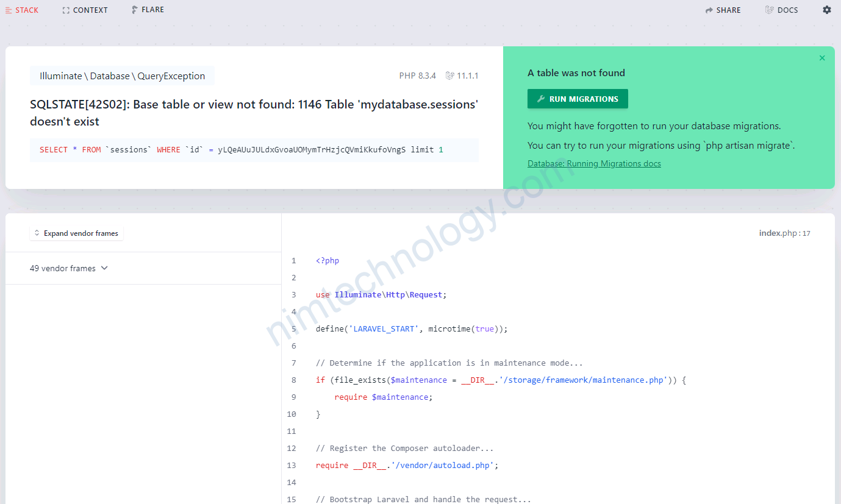Click the Context brackets icon
This screenshot has width=841, height=504.
click(x=66, y=10)
